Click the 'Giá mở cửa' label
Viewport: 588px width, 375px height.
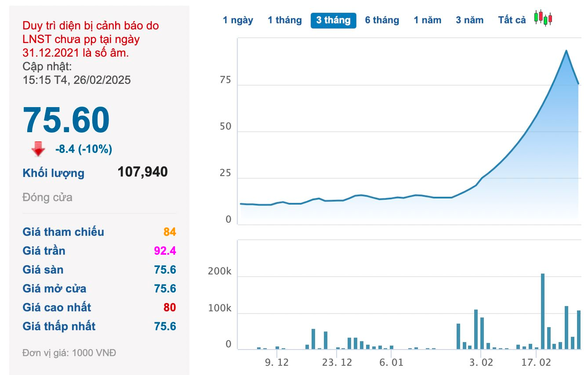tap(54, 288)
